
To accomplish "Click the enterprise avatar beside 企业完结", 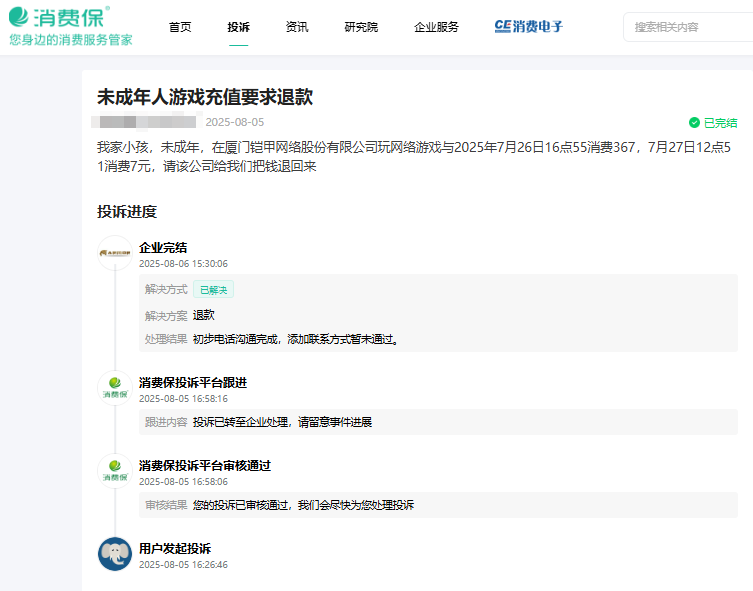I will 115,253.
